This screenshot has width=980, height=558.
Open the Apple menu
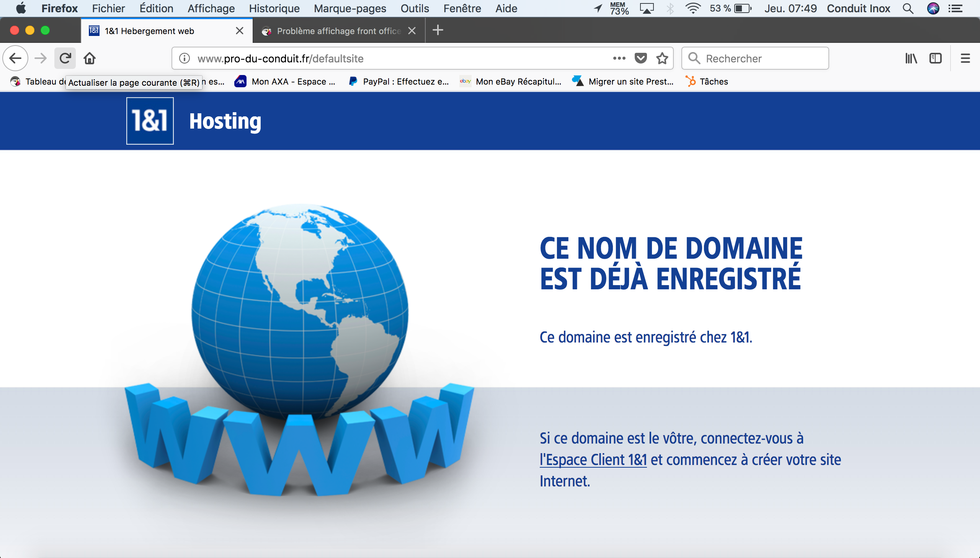pyautogui.click(x=21, y=8)
